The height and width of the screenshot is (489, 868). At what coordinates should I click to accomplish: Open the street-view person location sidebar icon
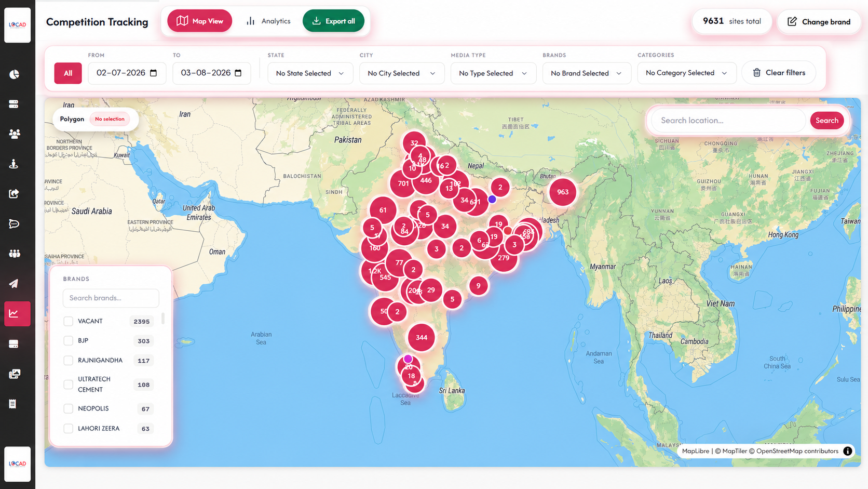(x=14, y=164)
